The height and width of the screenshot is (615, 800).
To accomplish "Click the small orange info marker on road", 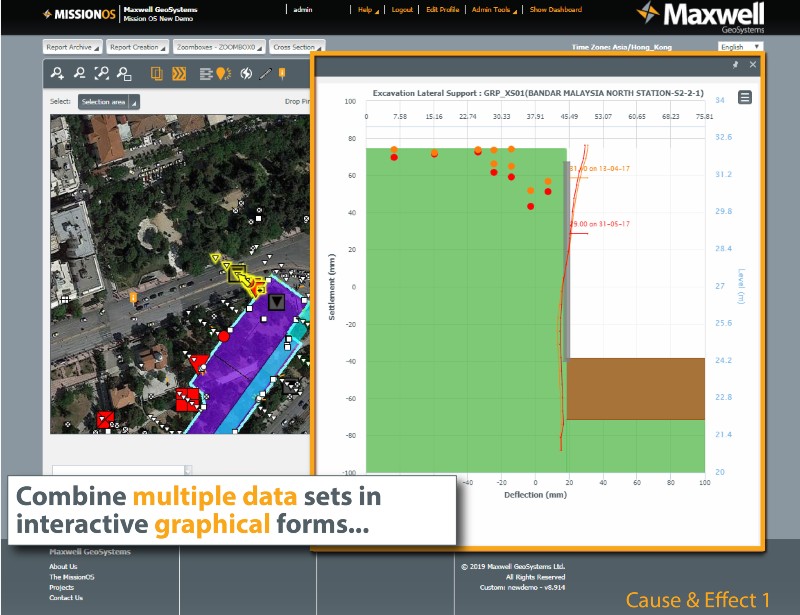I will [x=133, y=297].
